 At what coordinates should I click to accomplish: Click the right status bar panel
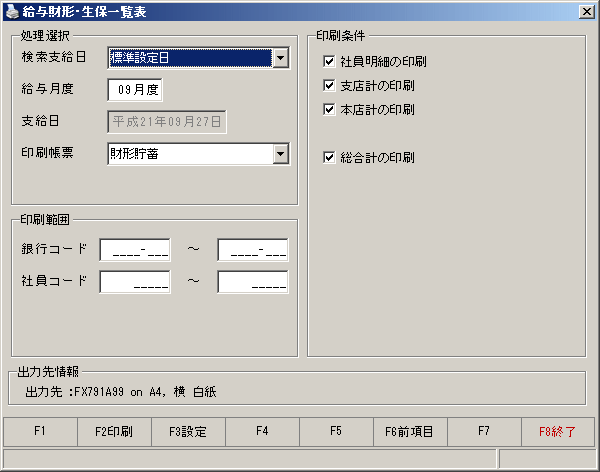click(548, 459)
